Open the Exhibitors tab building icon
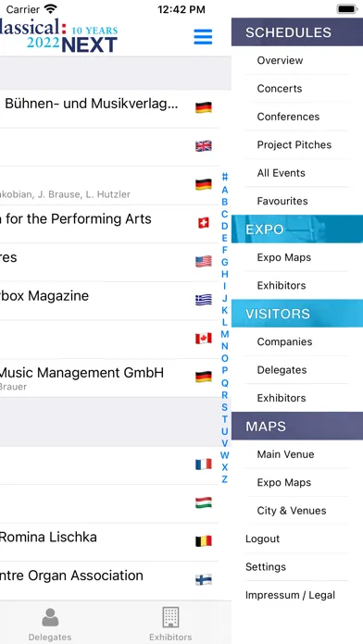Viewport: 363px width, 644px height. click(170, 617)
